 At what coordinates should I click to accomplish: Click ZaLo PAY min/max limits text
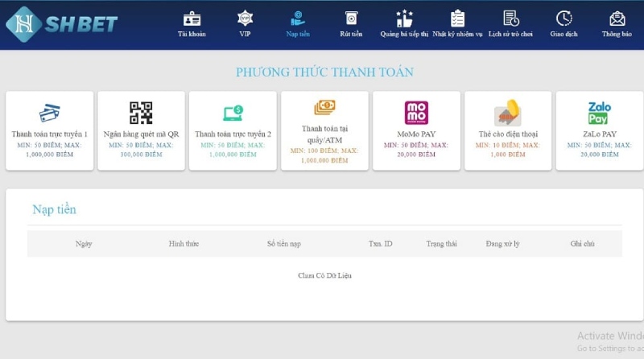tap(600, 150)
